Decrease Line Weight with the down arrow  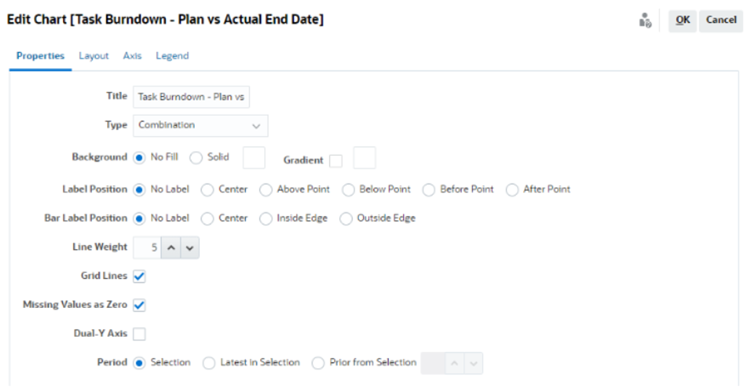(190, 248)
